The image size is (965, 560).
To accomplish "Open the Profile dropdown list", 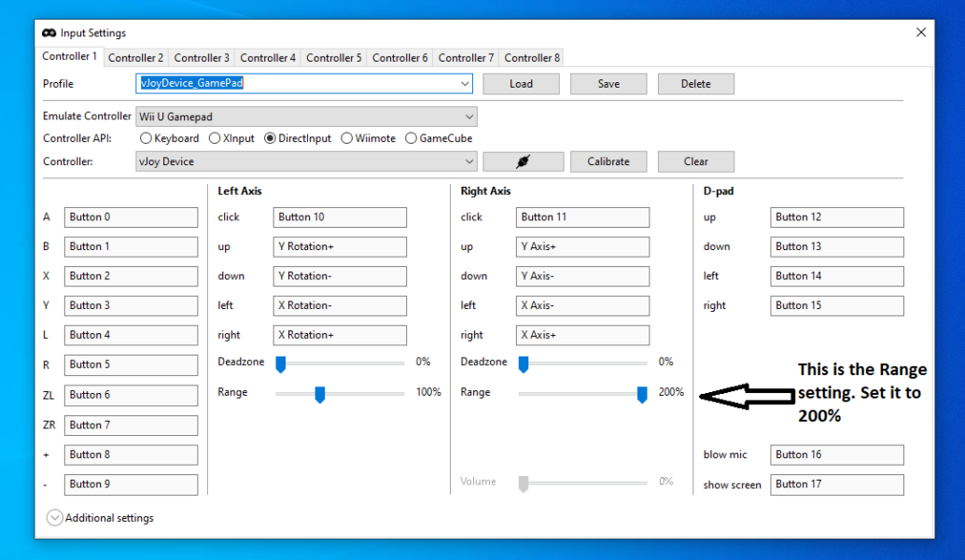I will (465, 84).
